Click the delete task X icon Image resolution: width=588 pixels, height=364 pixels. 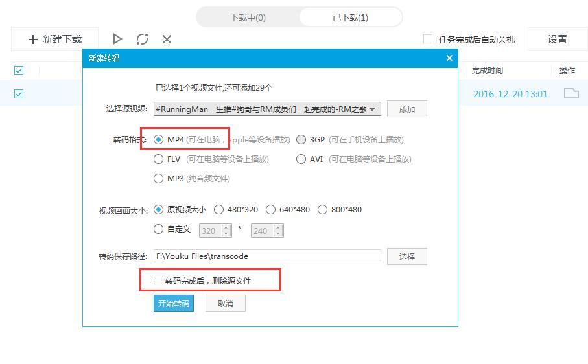167,40
